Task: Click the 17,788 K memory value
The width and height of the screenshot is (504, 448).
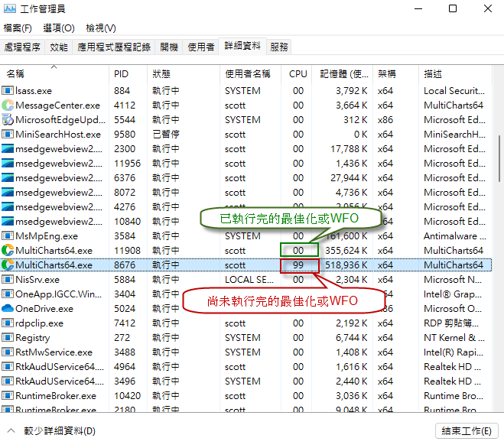Action: pyautogui.click(x=349, y=148)
